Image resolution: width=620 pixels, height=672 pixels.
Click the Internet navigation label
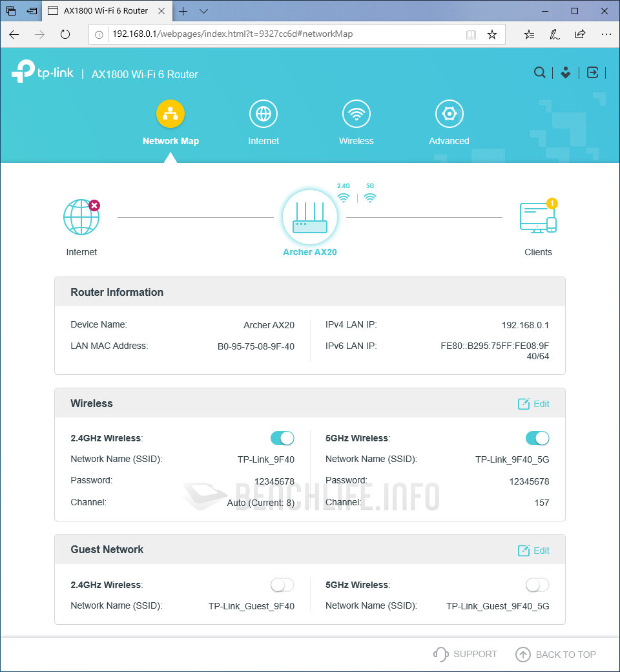click(x=263, y=141)
